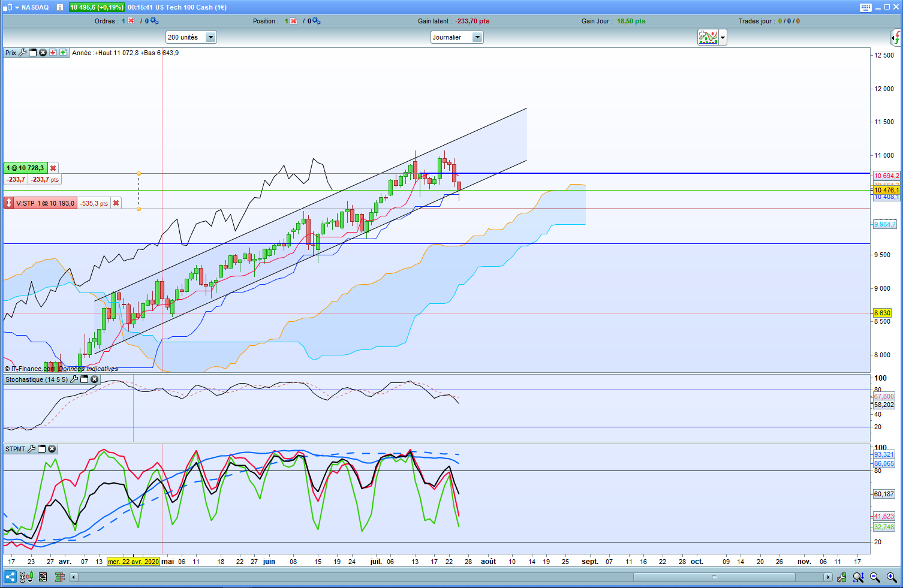Click the zoom out magnifier icon

point(875,577)
